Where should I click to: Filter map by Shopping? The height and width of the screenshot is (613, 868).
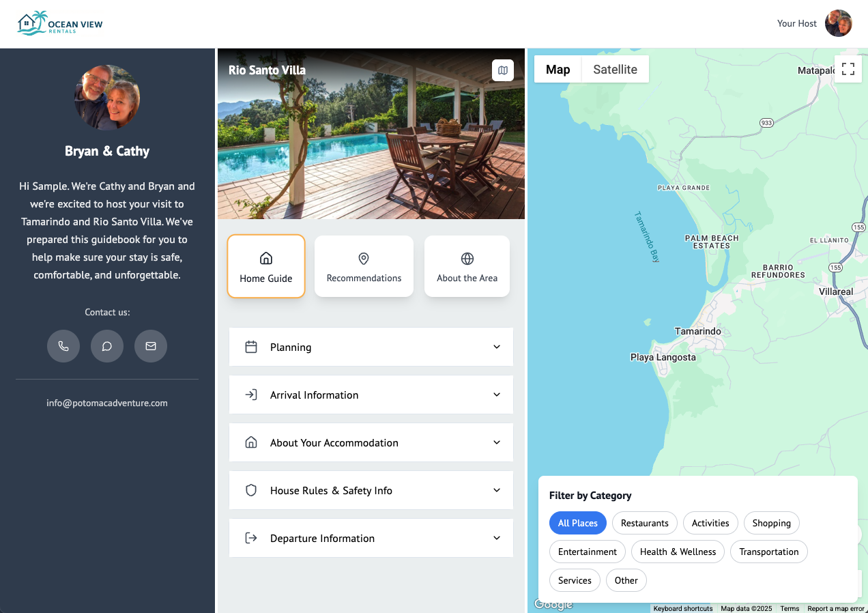[x=772, y=523]
